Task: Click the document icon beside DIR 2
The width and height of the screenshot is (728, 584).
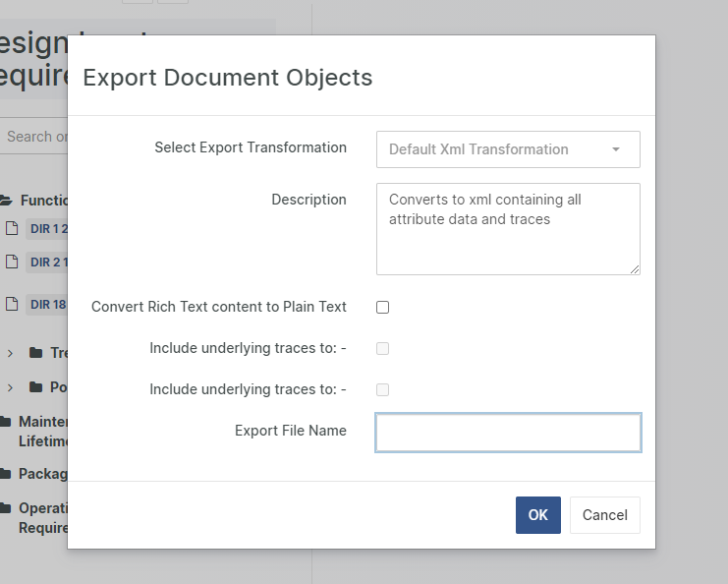Action: tap(12, 262)
